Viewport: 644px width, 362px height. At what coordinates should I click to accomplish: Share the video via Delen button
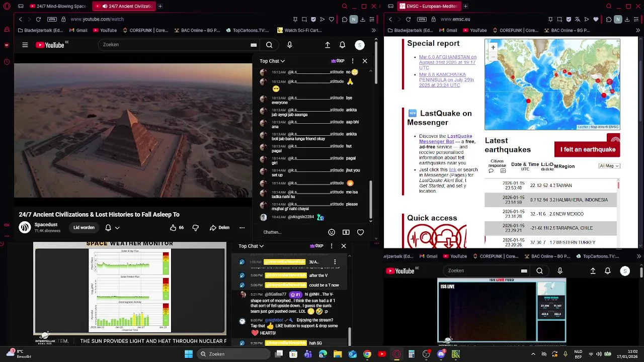pos(219,227)
